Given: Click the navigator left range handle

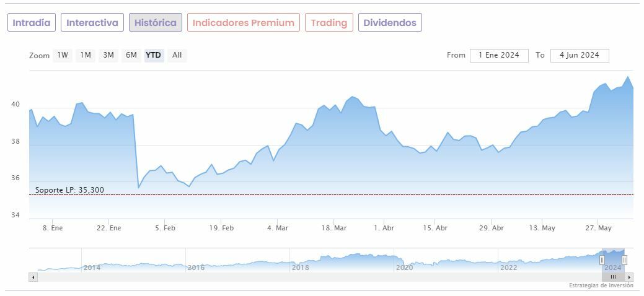Looking at the screenshot, I should pos(602,260).
